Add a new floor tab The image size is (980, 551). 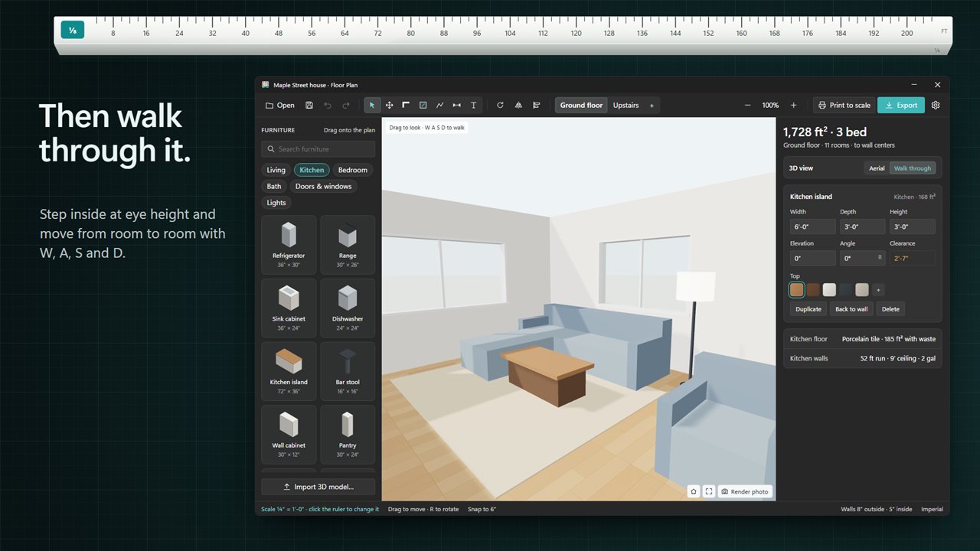(x=652, y=106)
